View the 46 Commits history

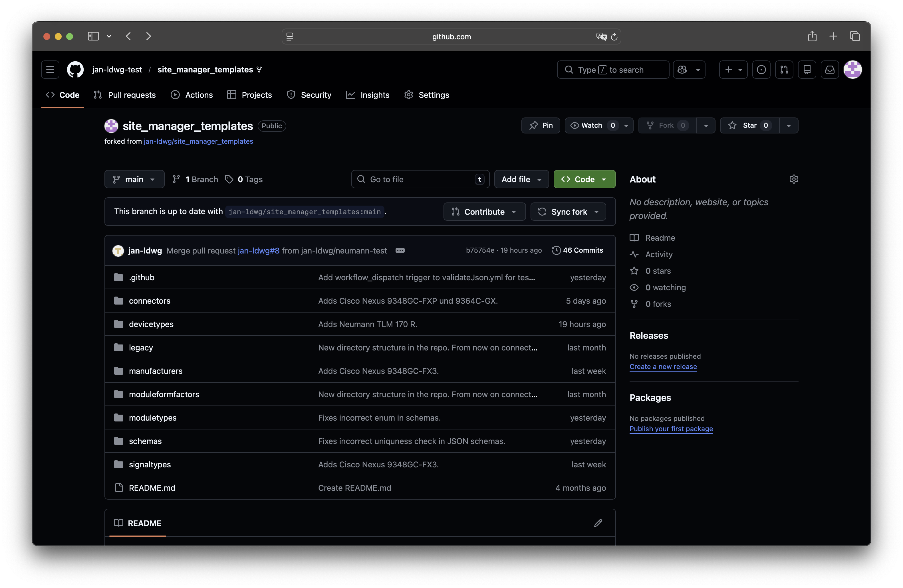point(577,250)
